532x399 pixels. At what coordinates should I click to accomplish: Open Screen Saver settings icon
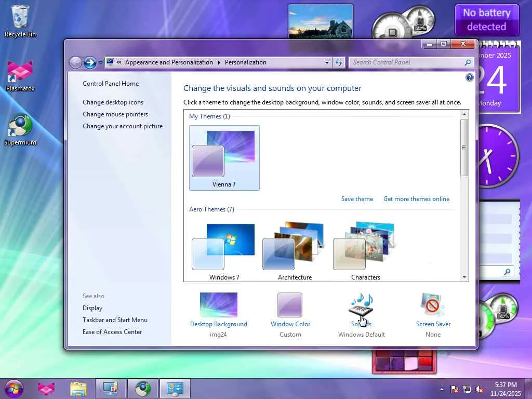pos(433,305)
